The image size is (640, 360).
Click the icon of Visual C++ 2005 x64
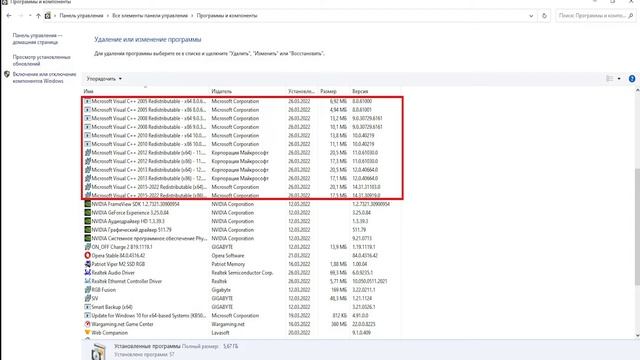pos(87,101)
